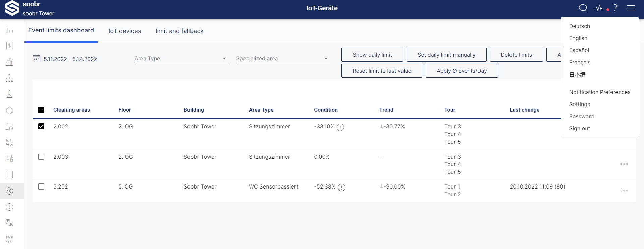Toggle the select-all header checkbox
The height and width of the screenshot is (249, 644).
click(x=41, y=110)
